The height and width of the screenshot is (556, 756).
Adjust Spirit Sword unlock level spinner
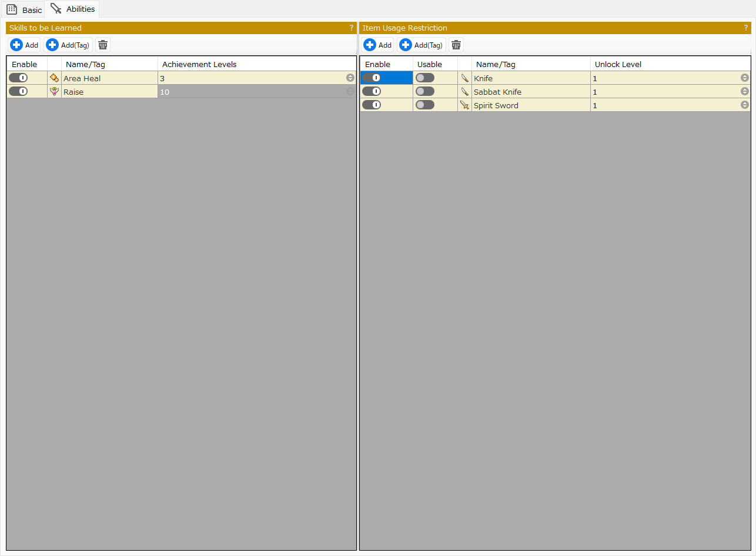[745, 105]
